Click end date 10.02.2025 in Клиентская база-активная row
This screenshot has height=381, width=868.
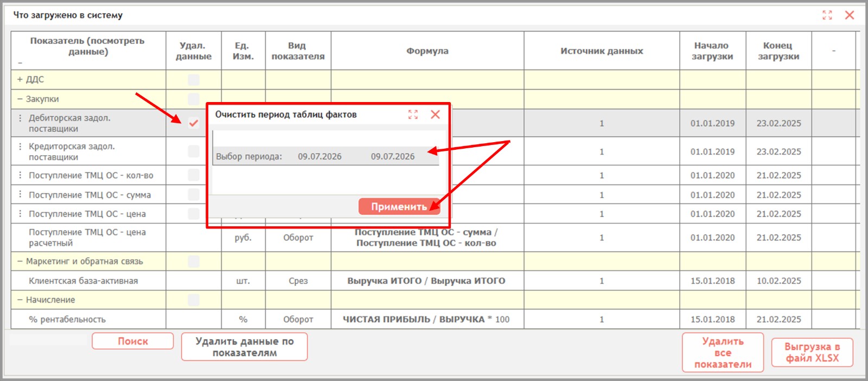[x=778, y=281]
